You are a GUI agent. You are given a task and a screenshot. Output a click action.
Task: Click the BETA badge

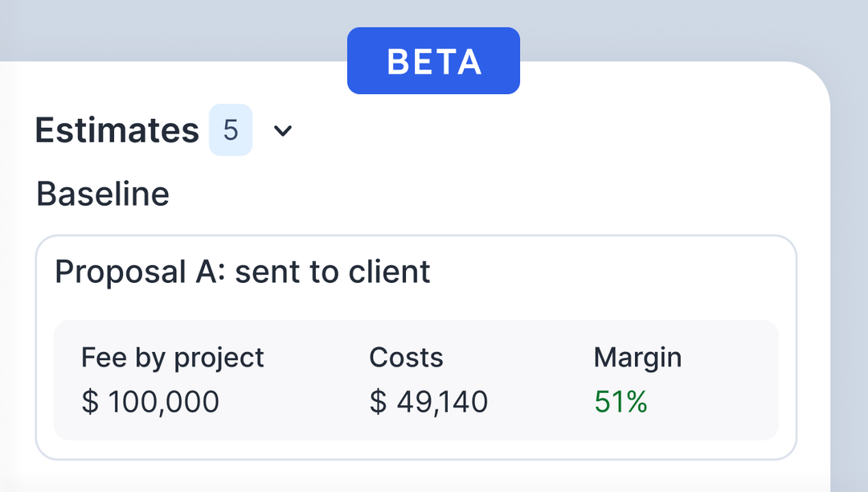point(433,62)
